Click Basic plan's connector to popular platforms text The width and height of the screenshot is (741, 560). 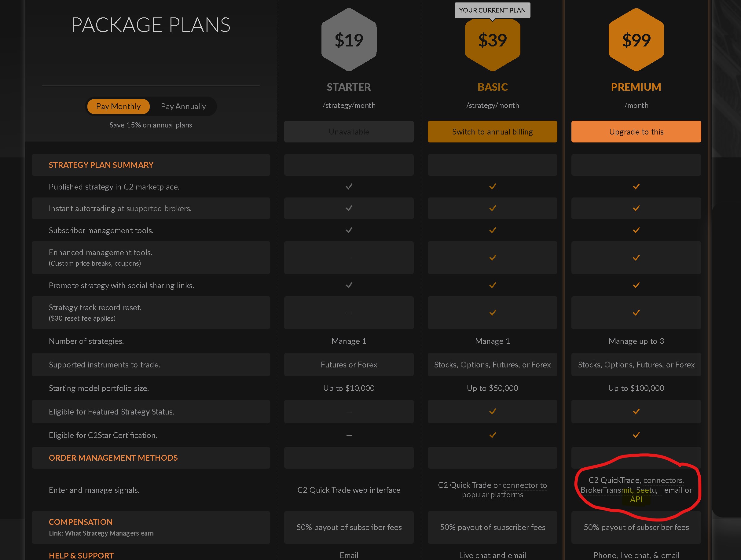coord(492,490)
